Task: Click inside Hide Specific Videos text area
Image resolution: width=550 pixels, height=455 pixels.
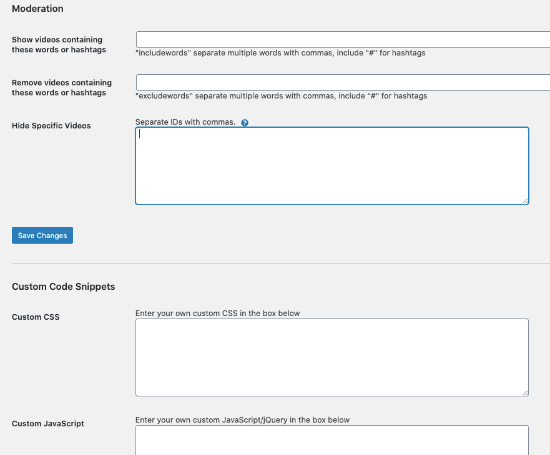Action: [332, 166]
